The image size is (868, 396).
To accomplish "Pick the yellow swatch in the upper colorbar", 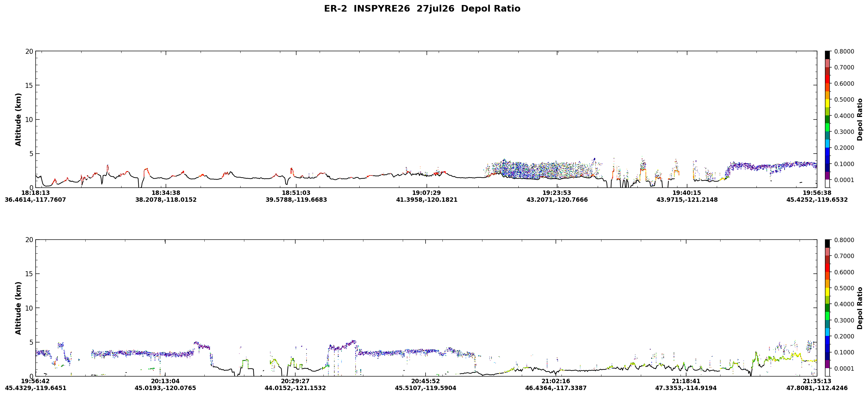I will (x=827, y=103).
